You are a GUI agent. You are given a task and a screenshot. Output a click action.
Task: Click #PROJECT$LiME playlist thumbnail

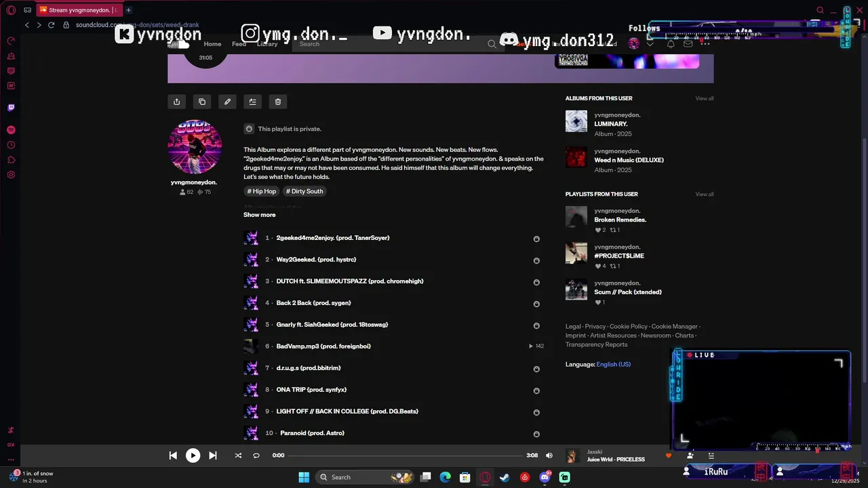576,253
